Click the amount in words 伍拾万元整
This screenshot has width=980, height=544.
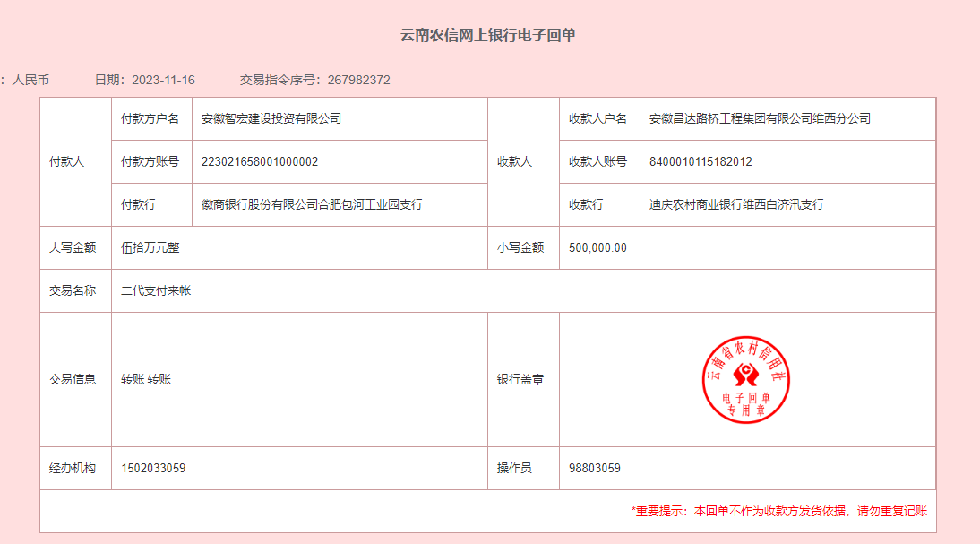pos(150,247)
